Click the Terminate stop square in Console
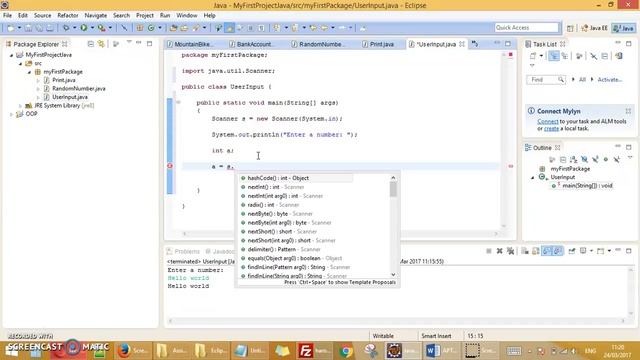This screenshot has height=360, width=640. click(489, 251)
